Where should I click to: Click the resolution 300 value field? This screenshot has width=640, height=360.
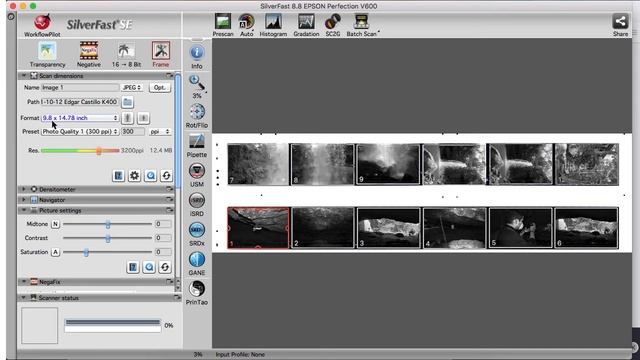coord(133,132)
